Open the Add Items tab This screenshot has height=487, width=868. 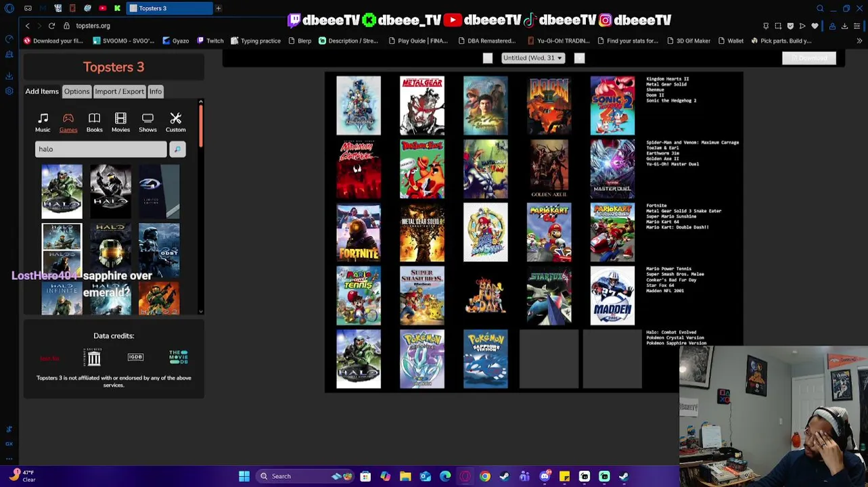tap(42, 91)
